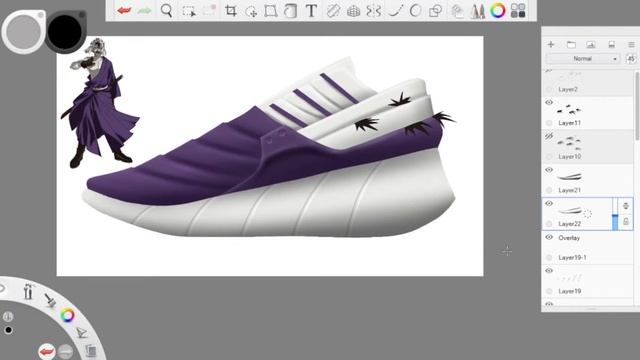The image size is (640, 360).
Task: Open the Shapes draw style tool
Action: click(x=436, y=11)
